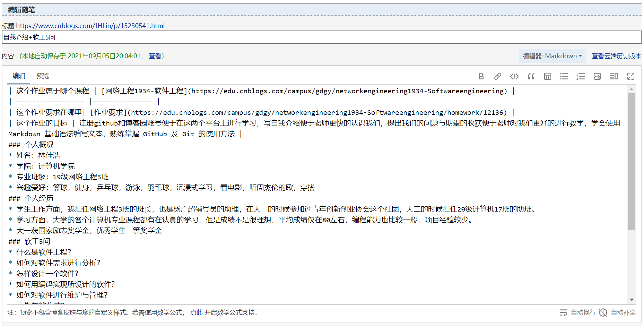This screenshot has width=644, height=326.
Task: Open 查看云端历史版本 link
Action: click(x=616, y=56)
